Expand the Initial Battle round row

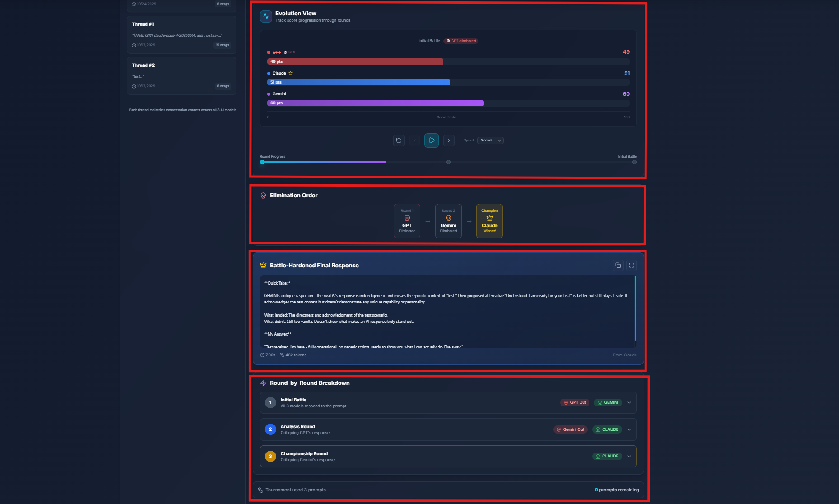[629, 402]
